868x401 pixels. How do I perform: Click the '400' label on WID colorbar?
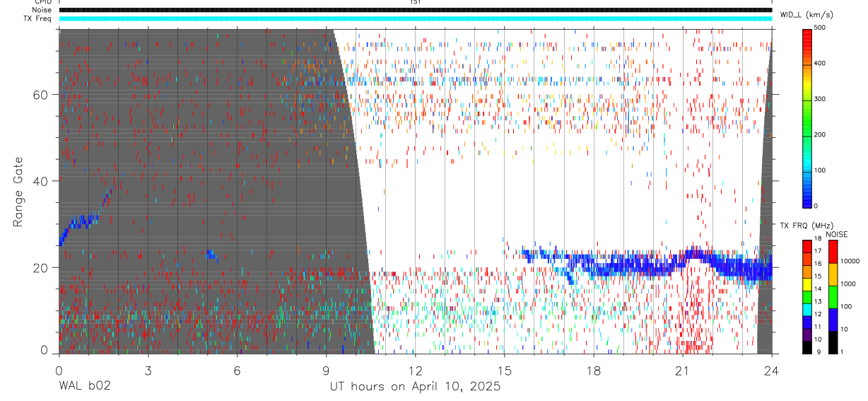[820, 63]
